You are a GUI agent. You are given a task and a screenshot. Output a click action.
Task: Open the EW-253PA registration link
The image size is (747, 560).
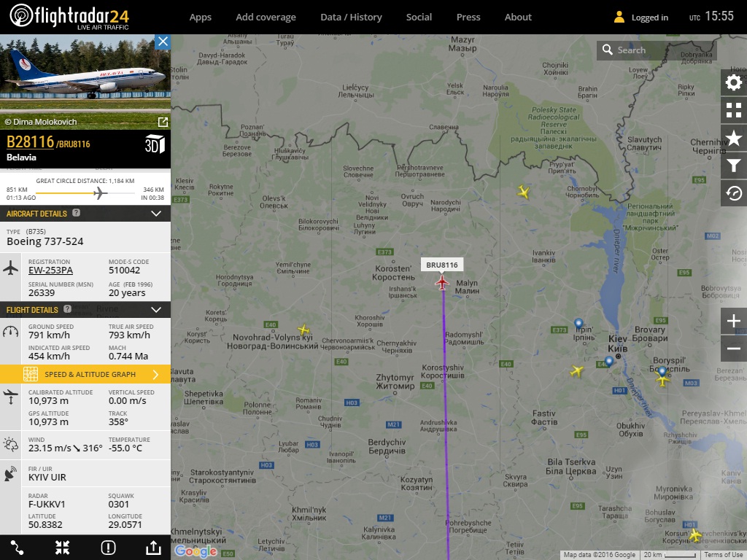point(50,271)
